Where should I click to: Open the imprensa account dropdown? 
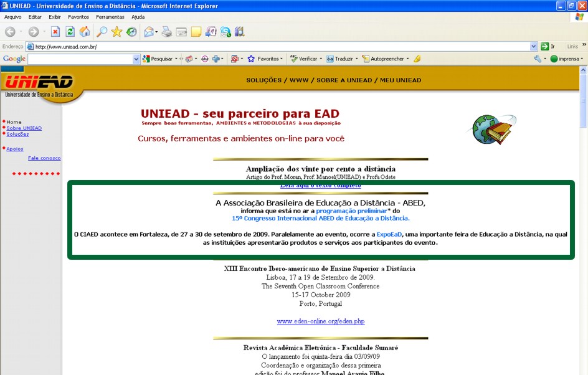(582, 59)
